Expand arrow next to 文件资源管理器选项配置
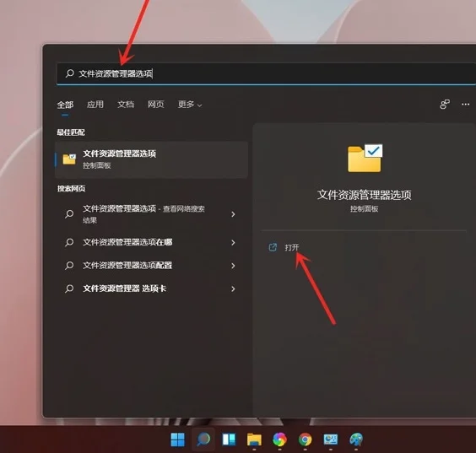Viewport: 476px width, 453px height. point(233,266)
